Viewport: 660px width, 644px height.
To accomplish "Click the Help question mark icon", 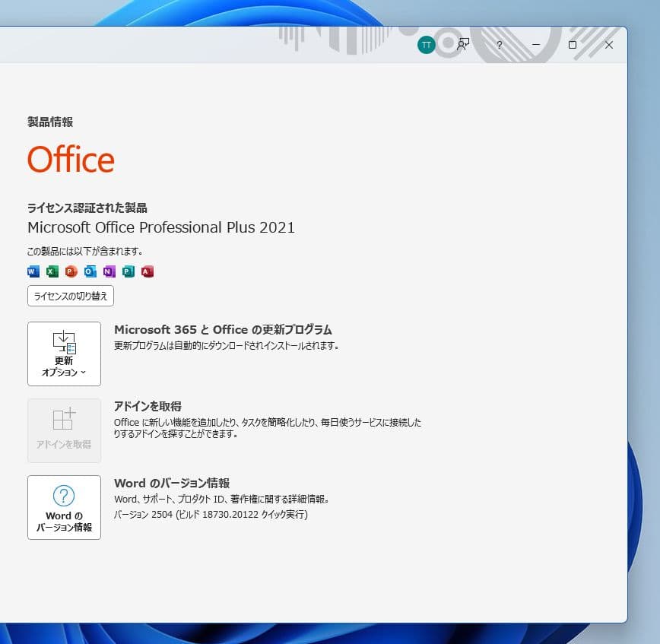I will tap(499, 45).
